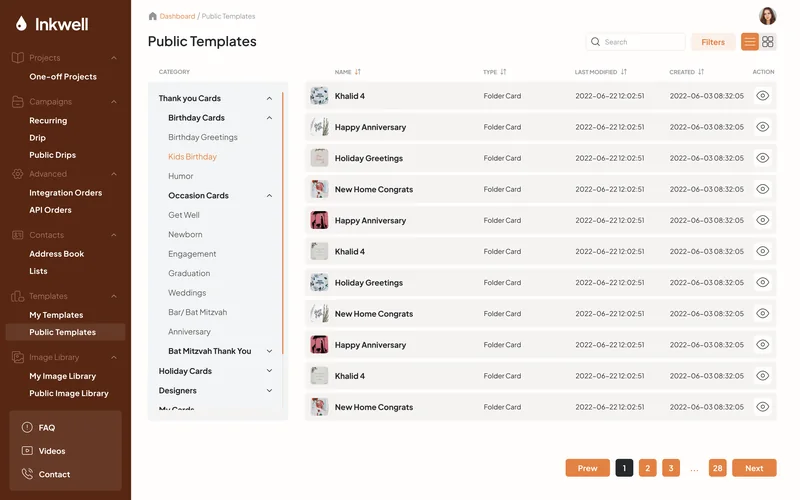The width and height of the screenshot is (800, 500).
Task: Click eye icon on fifth row Happy Anniversary
Action: 762,220
